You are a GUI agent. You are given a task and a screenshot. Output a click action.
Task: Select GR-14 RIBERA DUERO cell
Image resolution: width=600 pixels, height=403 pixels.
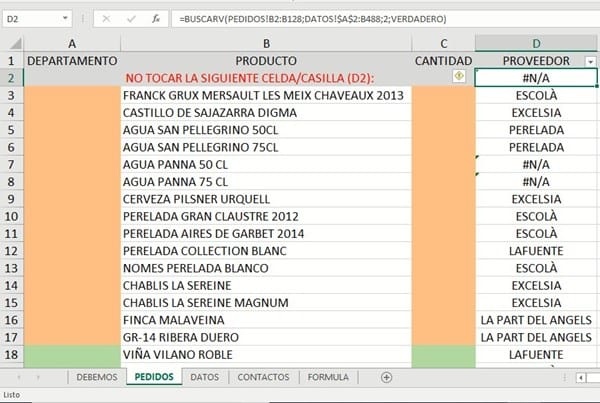coord(266,337)
